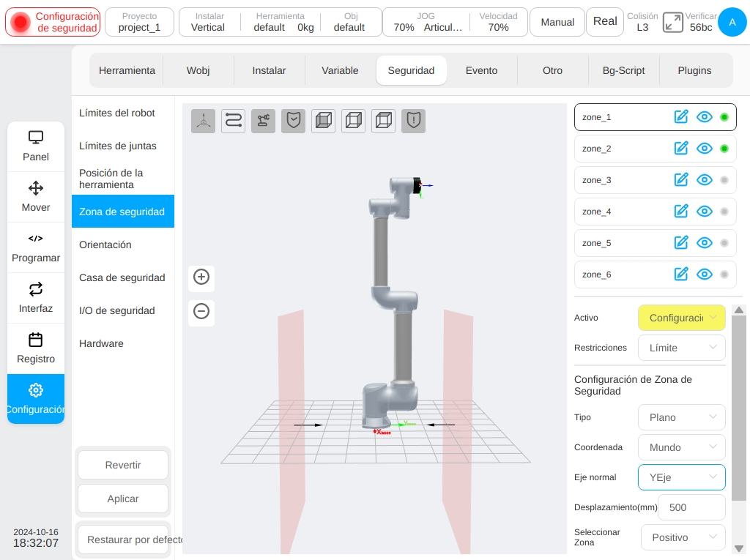Image resolution: width=750 pixels, height=560 pixels.
Task: Switch to the Otro tab
Action: pos(552,70)
